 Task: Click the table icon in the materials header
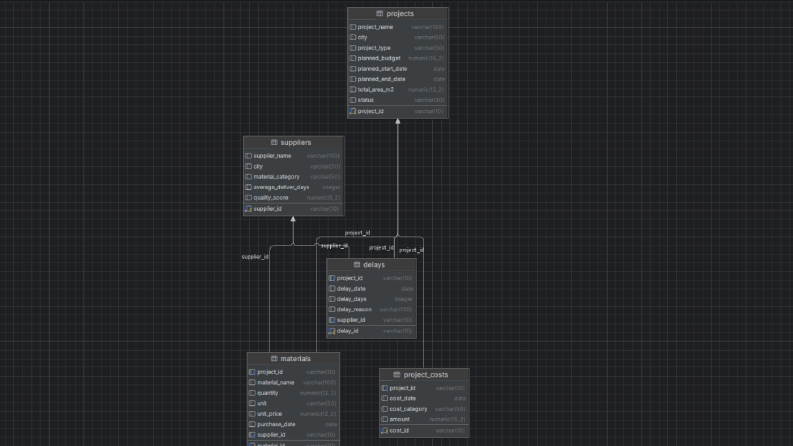click(274, 359)
